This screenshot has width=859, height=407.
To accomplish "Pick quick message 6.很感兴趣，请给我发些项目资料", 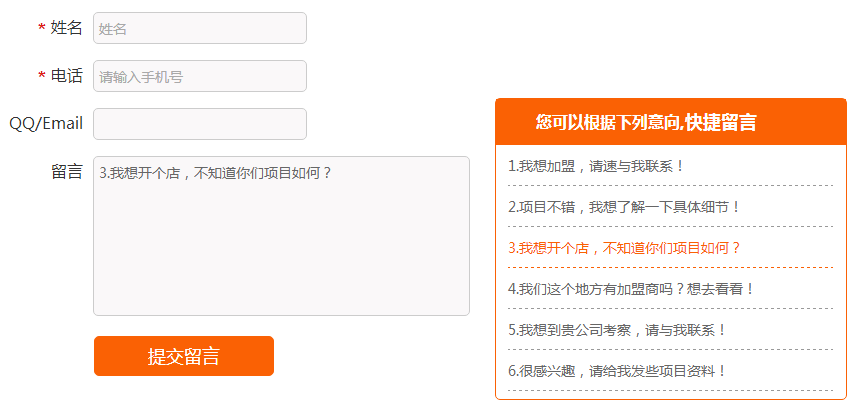I will tap(617, 370).
